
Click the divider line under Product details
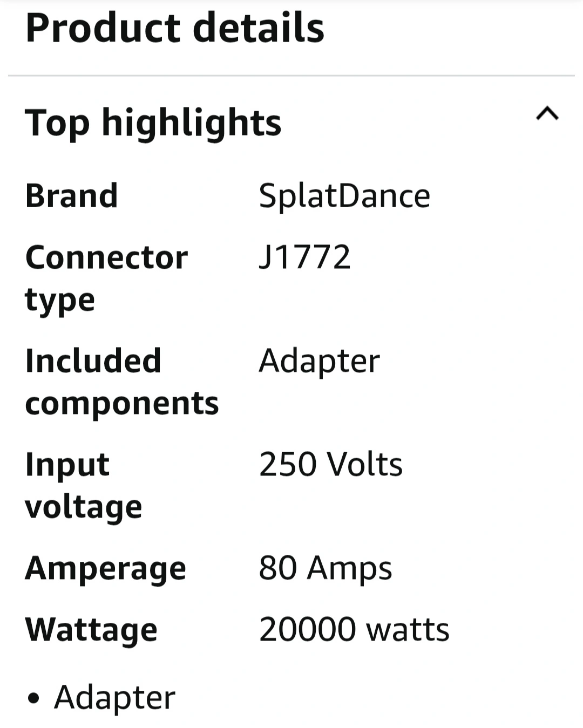(291, 76)
